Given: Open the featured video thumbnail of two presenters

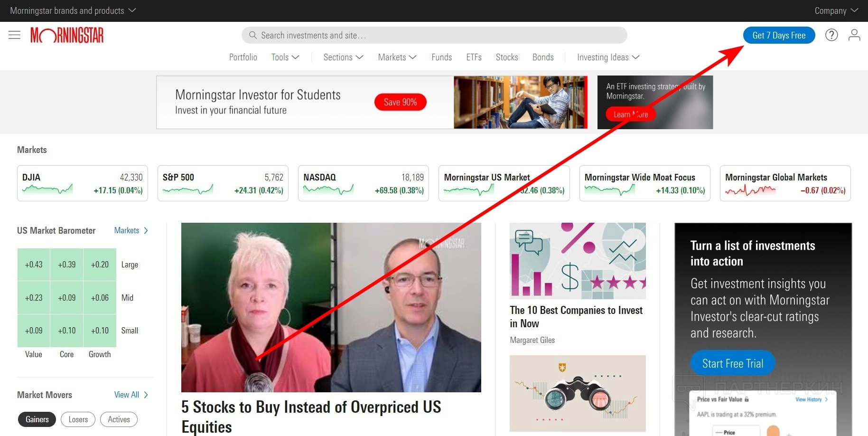Looking at the screenshot, I should click(331, 307).
